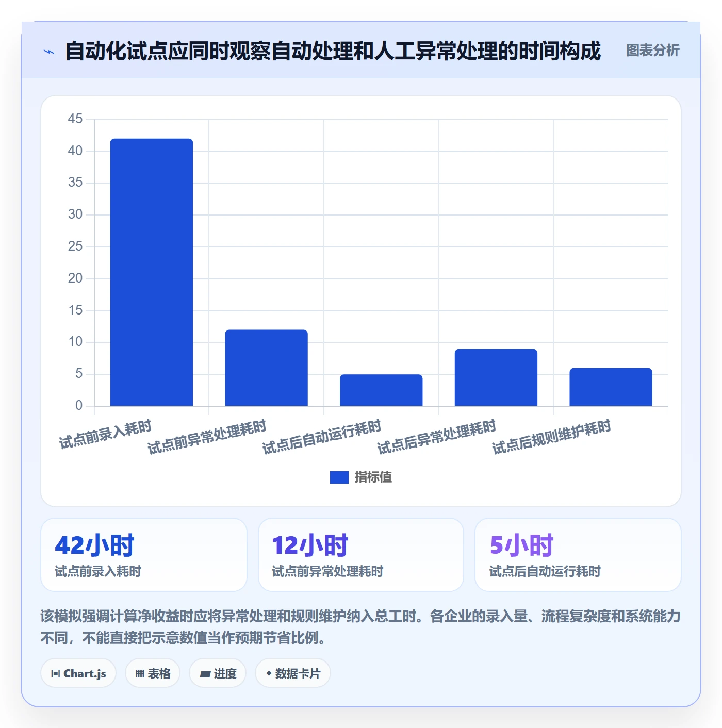Click the x-axis label 试点后规则维护耗时
This screenshot has width=722, height=728.
pyautogui.click(x=551, y=437)
